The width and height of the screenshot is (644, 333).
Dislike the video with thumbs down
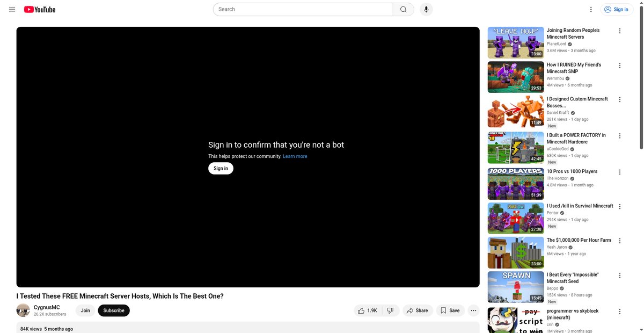click(x=391, y=310)
